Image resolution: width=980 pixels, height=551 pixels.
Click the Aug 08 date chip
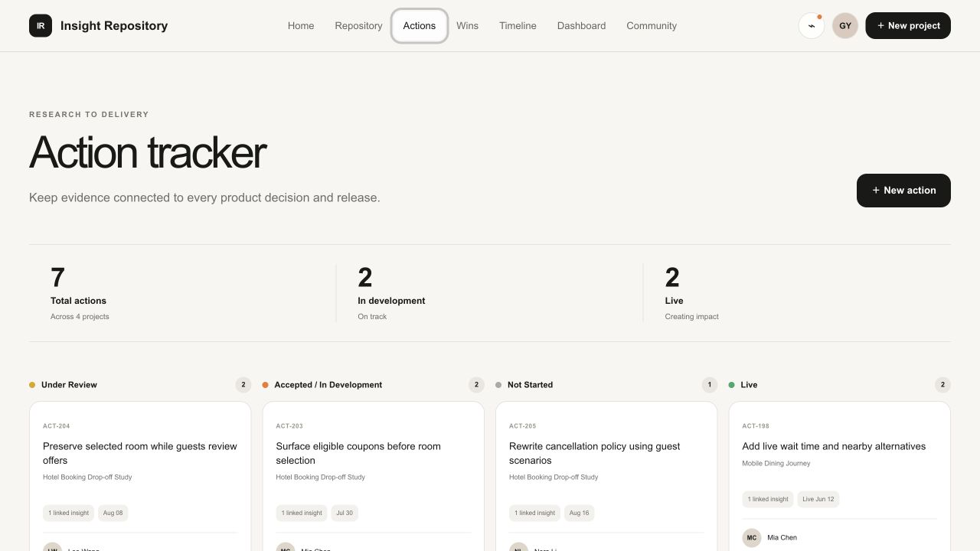113,513
